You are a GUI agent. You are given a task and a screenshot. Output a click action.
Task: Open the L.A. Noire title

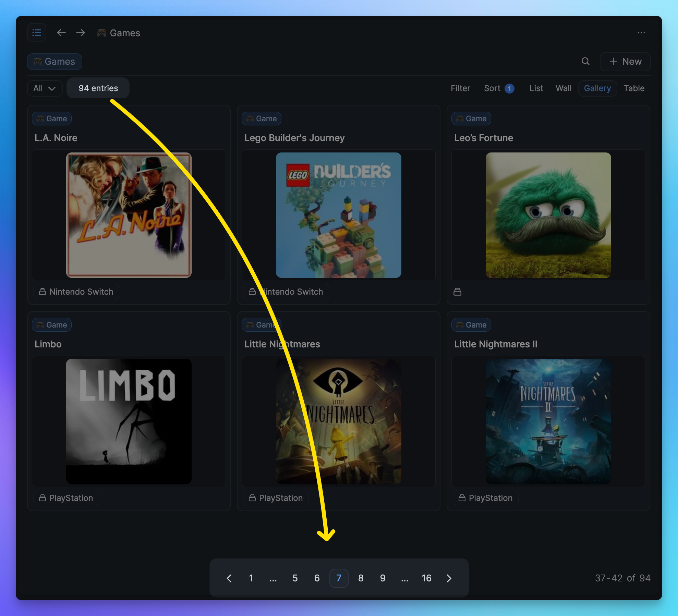[x=56, y=138]
